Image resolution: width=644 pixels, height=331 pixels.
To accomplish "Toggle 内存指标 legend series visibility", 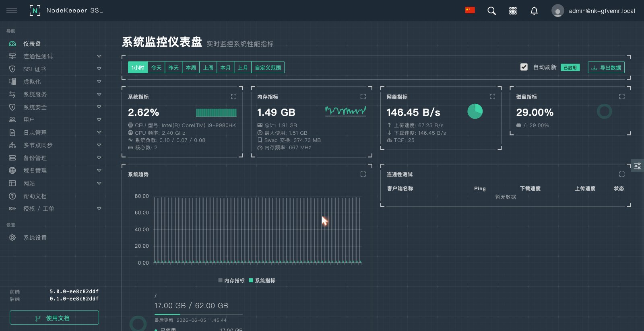I will pos(231,281).
